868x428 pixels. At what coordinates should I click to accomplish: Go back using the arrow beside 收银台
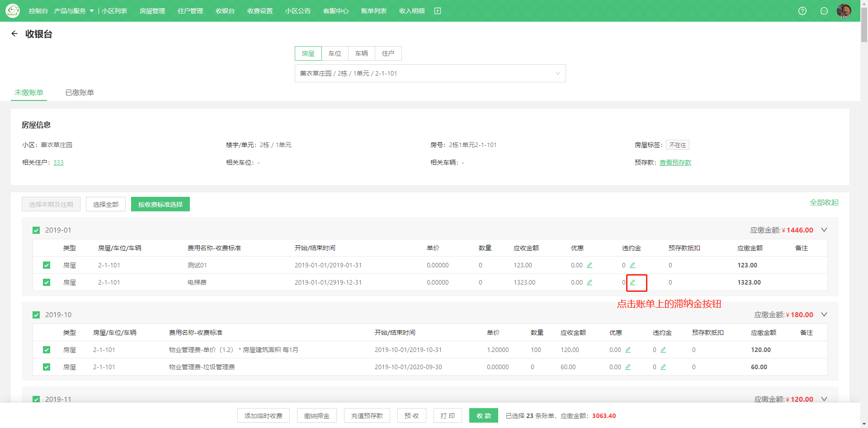[x=14, y=33]
